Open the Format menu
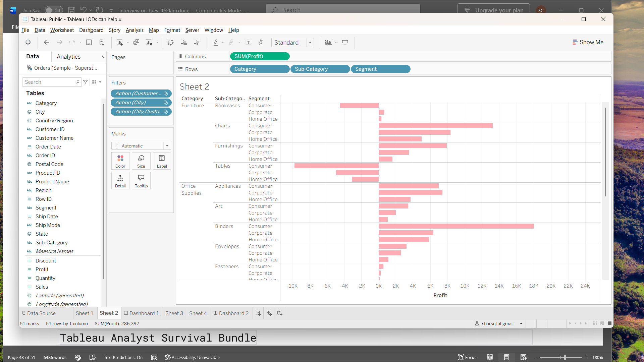644x362 pixels. pos(172,30)
